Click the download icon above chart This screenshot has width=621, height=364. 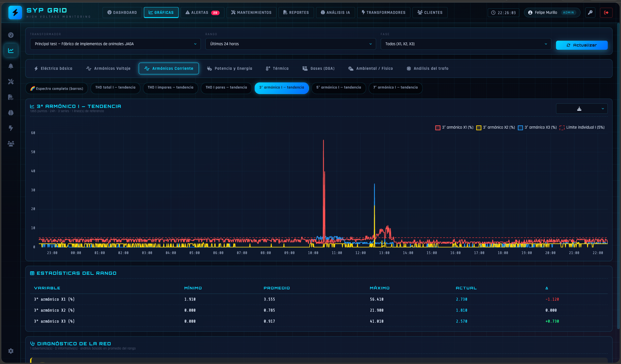[579, 109]
